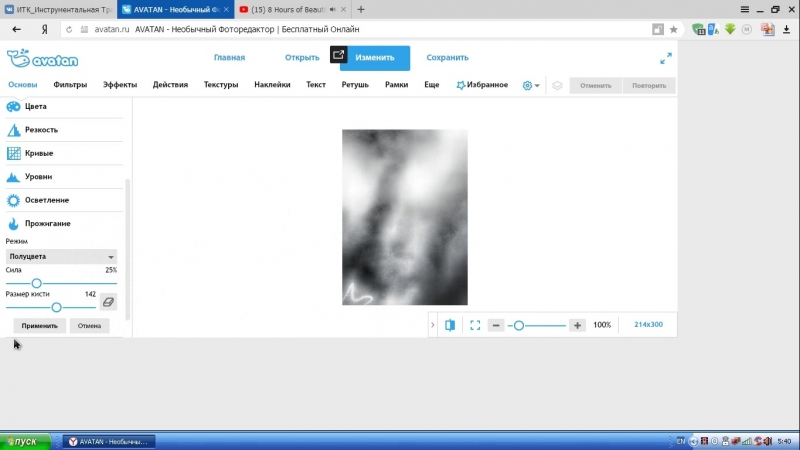
Task: Apply burn with the Применить button
Action: point(39,326)
